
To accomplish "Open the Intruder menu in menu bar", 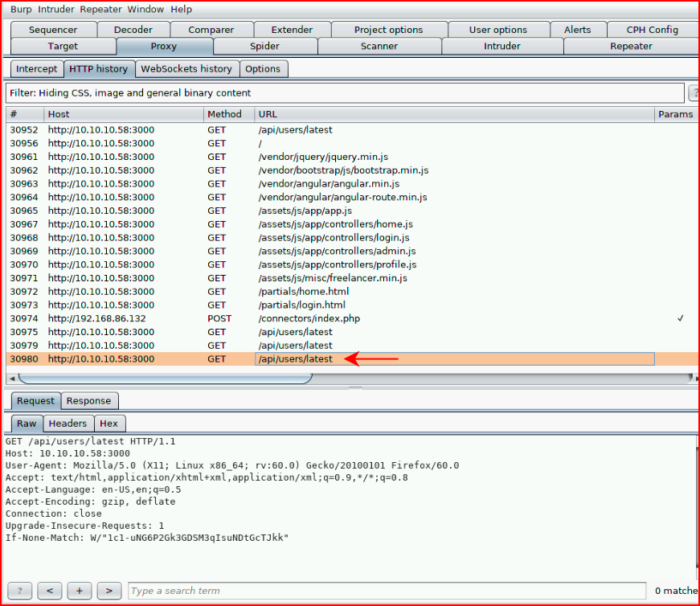I will [x=55, y=10].
